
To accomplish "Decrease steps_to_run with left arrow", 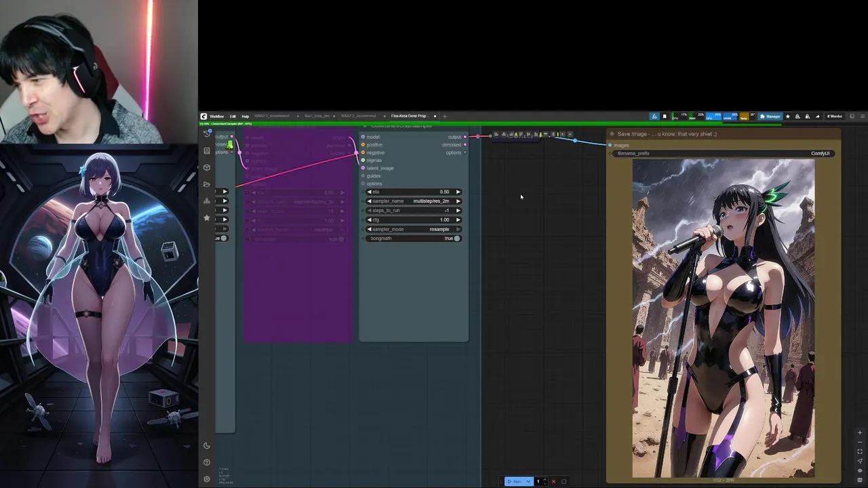I will pyautogui.click(x=370, y=210).
